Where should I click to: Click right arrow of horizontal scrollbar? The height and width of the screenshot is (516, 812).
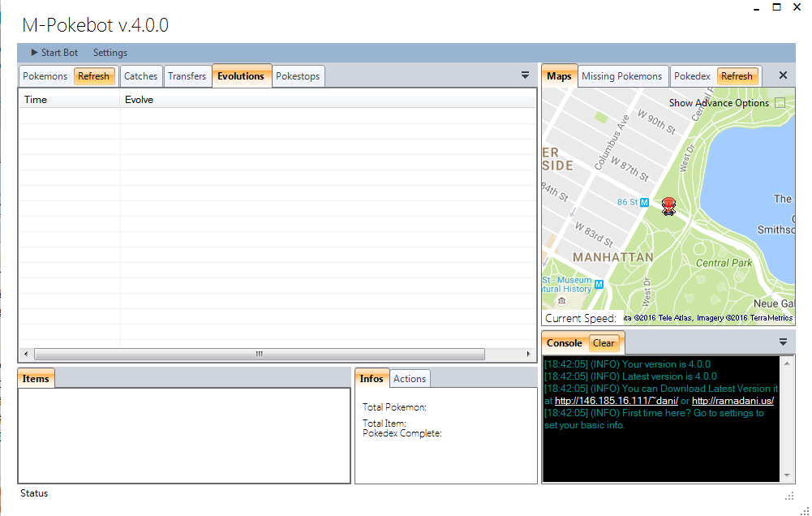pyautogui.click(x=528, y=355)
